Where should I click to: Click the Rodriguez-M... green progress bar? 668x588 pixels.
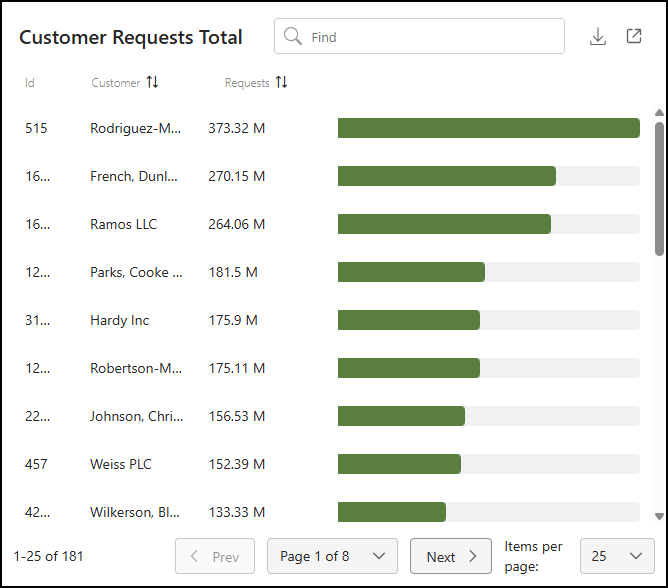[x=489, y=128]
